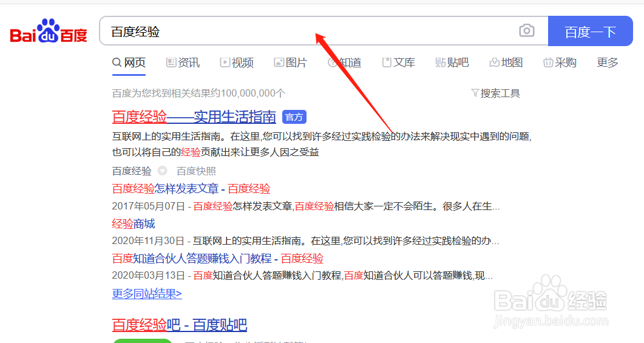Viewport: 644px width, 343px height.
Task: Click the magnifier icon on 网页 tab
Action: 117,63
